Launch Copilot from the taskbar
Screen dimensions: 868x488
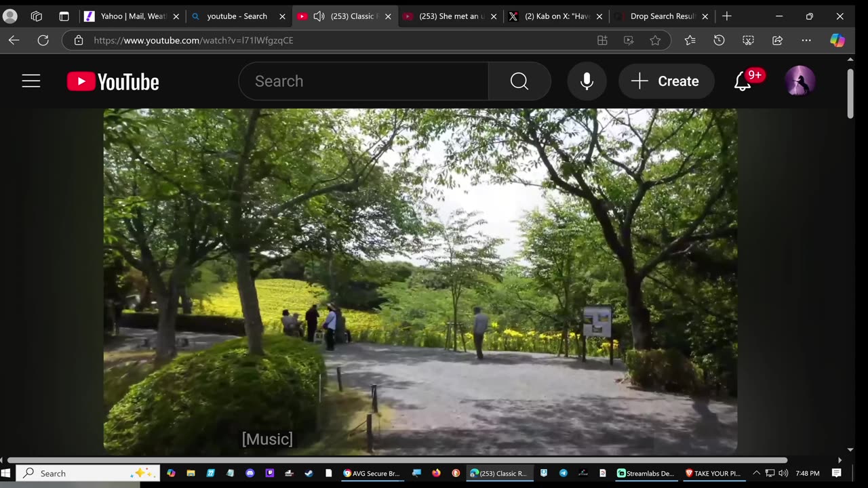[x=171, y=473]
